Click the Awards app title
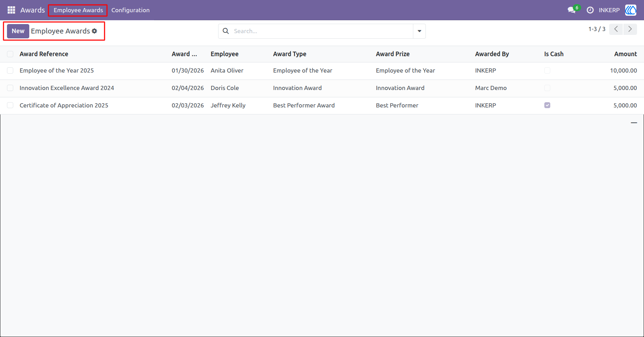Viewport: 644px width, 337px height. coord(32,10)
